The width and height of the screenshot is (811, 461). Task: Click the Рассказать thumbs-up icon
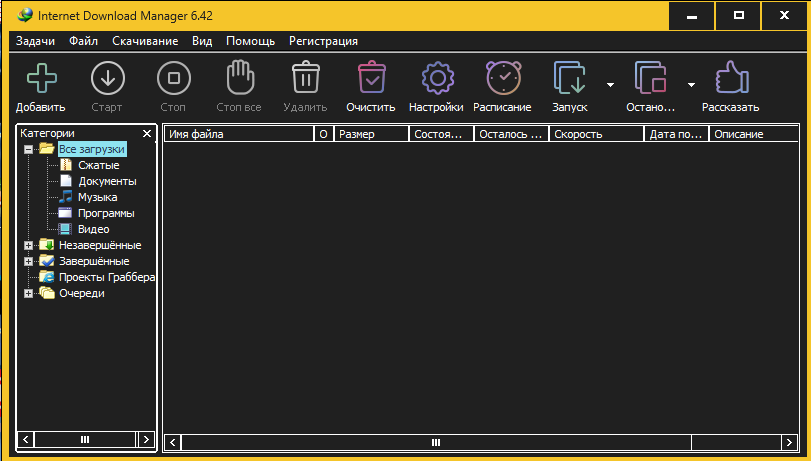[732, 77]
